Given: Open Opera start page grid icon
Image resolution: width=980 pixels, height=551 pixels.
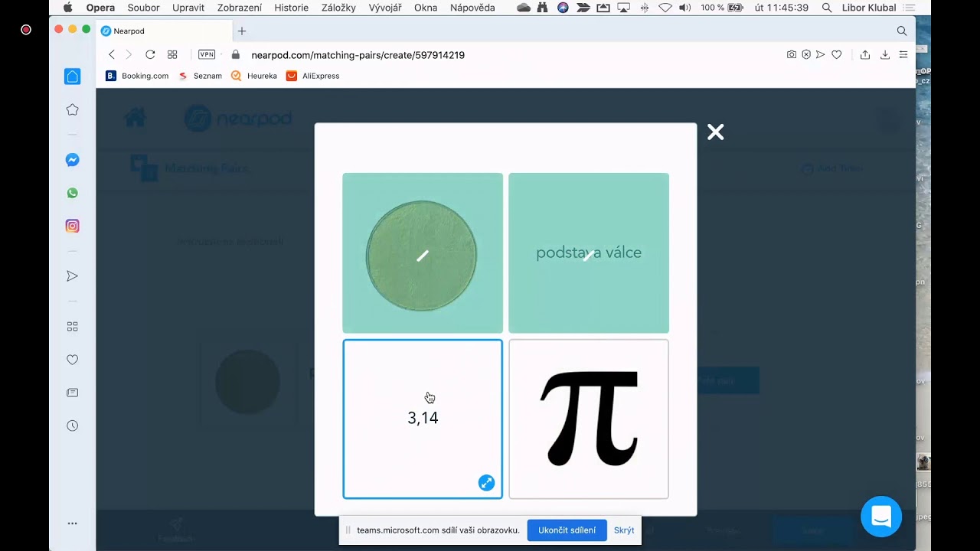Looking at the screenshot, I should 172,54.
